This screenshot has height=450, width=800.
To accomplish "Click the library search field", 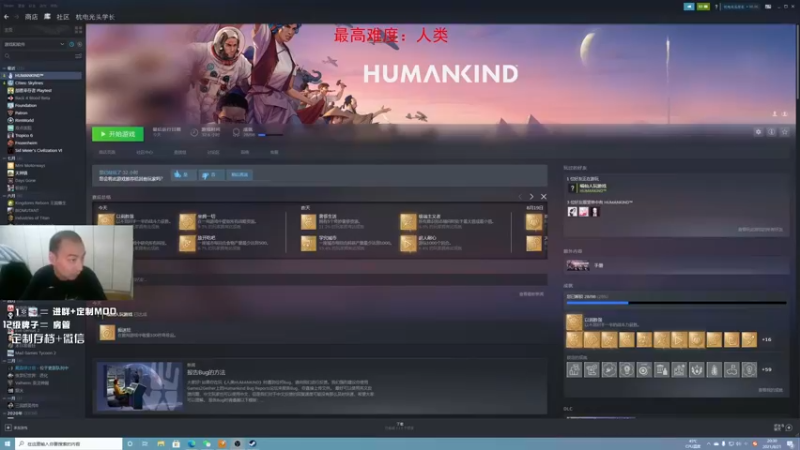I will point(38,56).
